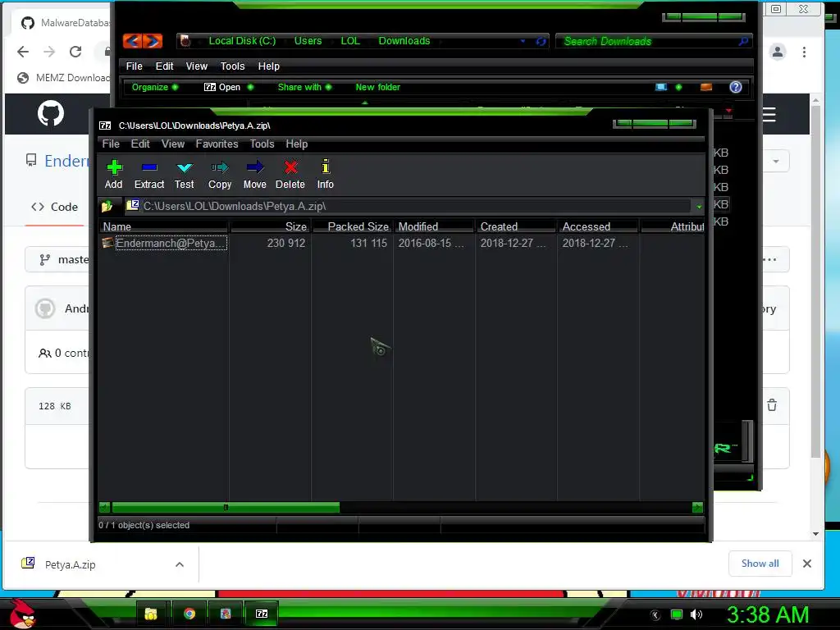Click New folder in Explorer toolbar
This screenshot has width=840, height=630.
click(377, 87)
